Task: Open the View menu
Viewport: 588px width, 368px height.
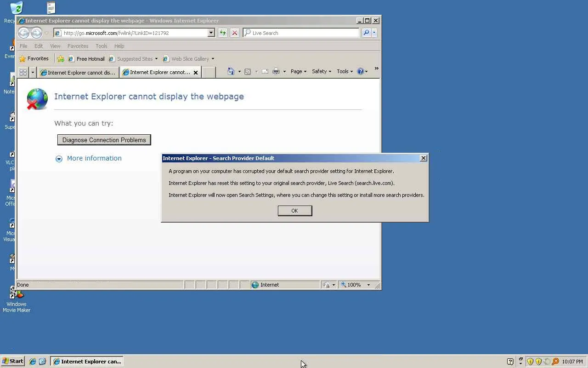Action: (x=55, y=46)
